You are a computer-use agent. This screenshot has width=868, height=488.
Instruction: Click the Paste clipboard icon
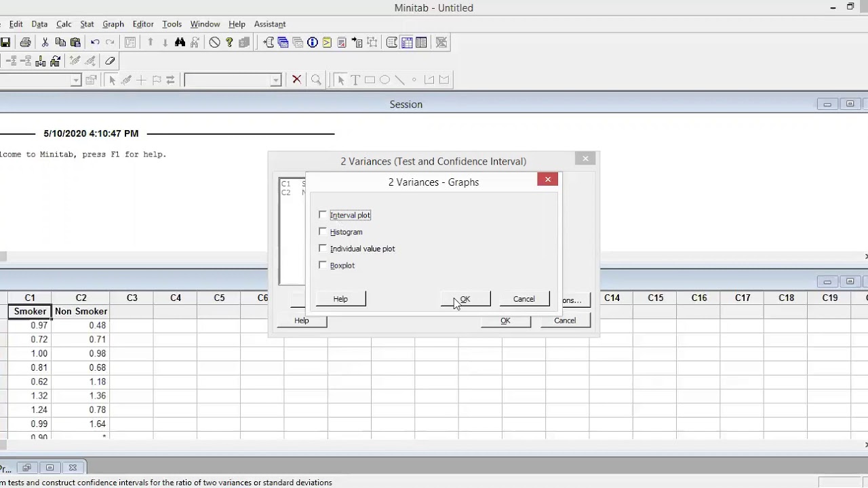75,42
